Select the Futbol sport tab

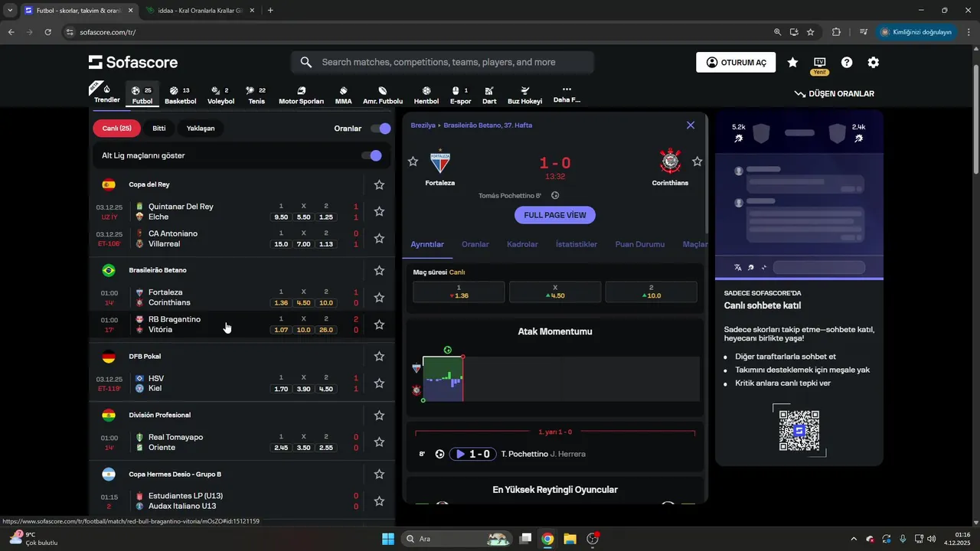[142, 95]
